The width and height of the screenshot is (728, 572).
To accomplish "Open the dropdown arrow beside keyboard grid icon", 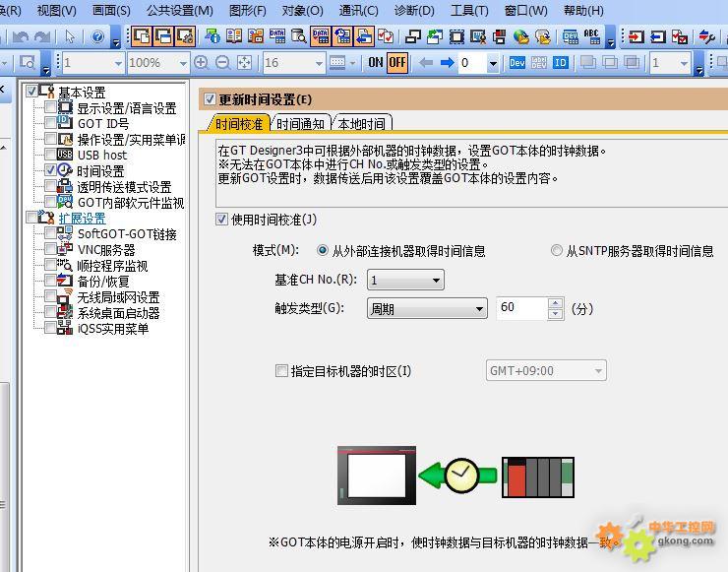I will click(353, 63).
